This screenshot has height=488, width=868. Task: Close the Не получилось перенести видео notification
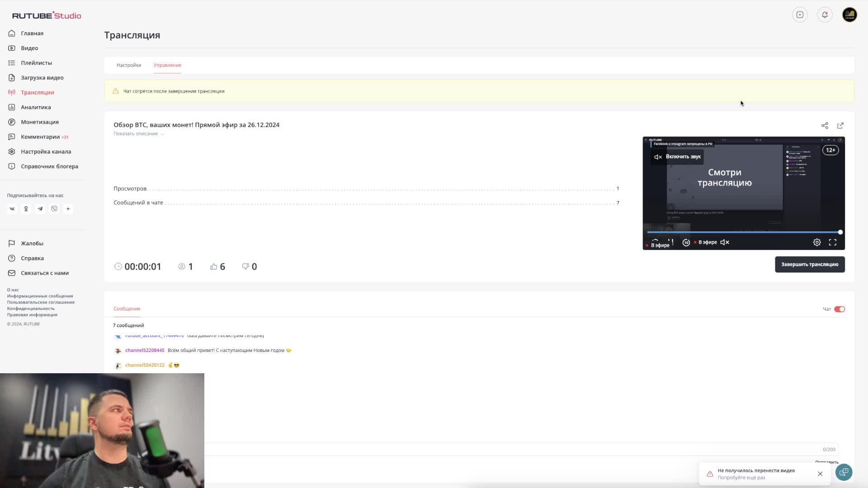pyautogui.click(x=820, y=474)
